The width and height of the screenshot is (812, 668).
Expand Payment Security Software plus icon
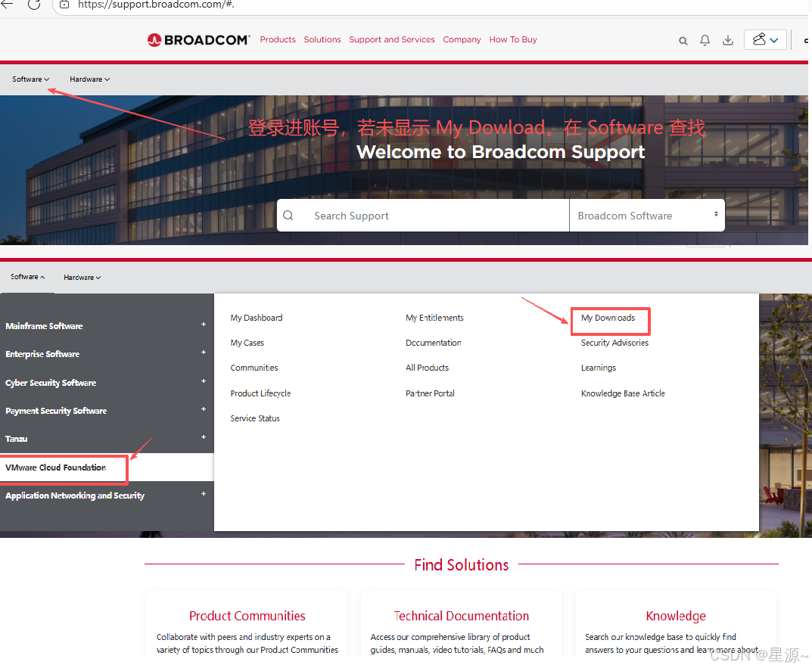click(204, 409)
